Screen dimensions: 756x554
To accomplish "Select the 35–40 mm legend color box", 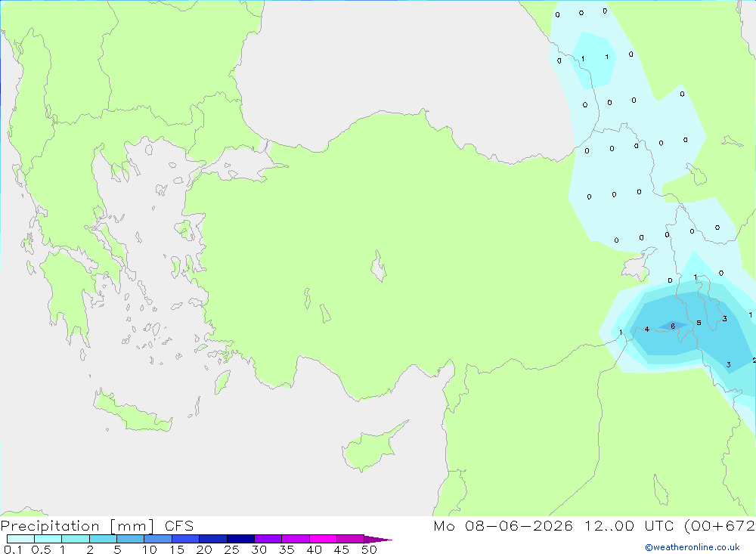I will click(x=296, y=539).
